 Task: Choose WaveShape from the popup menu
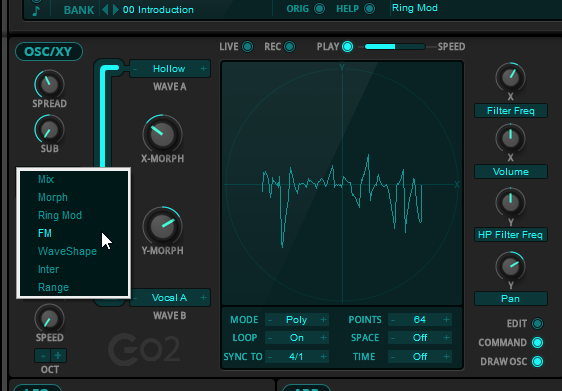tap(74, 251)
